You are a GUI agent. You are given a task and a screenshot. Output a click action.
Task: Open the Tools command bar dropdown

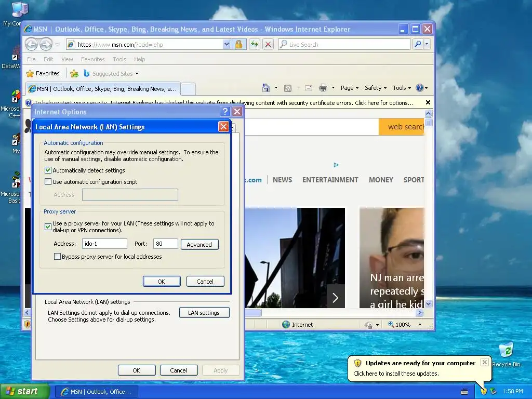[x=402, y=88]
